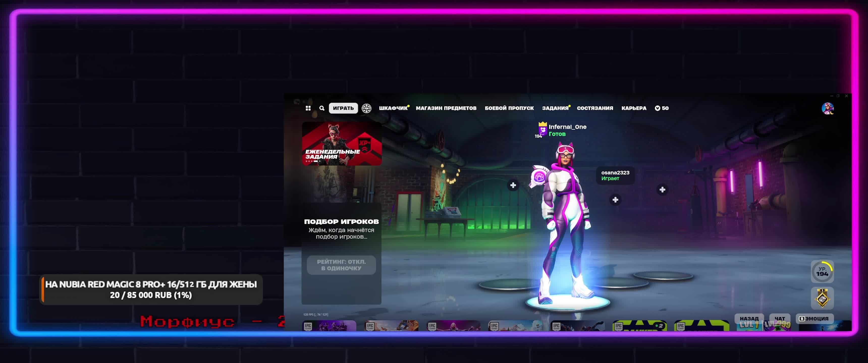This screenshot has height=363, width=868.
Task: Click the ЕЖЕНЕДЕЛЬНЫЕ ЗАДАНИЯ banner
Action: click(x=341, y=144)
